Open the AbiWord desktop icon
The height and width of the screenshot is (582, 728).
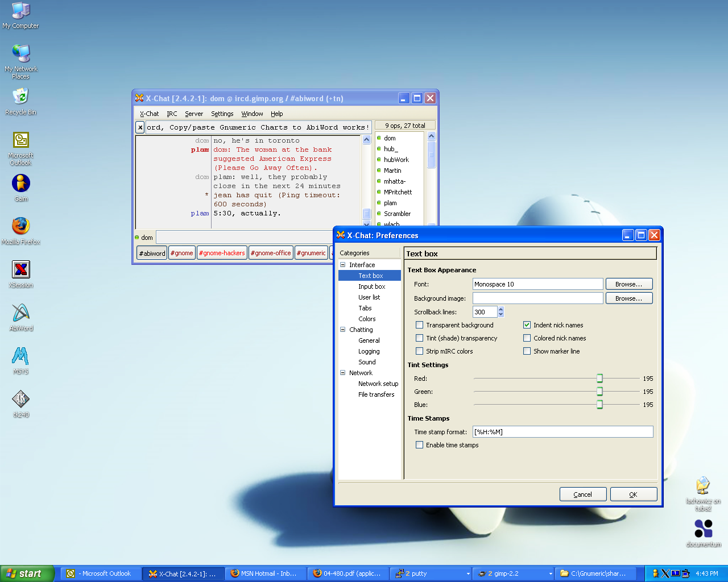(21, 313)
